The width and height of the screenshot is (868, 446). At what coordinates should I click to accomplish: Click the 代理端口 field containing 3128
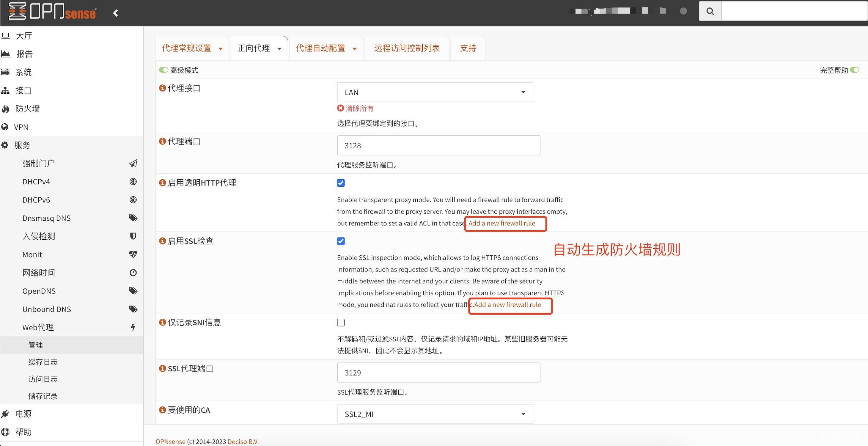438,145
